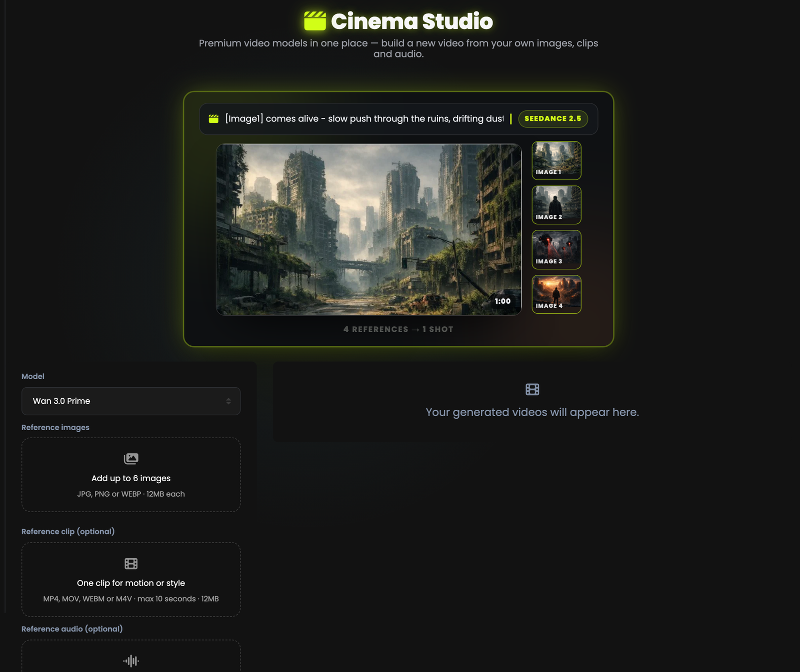
Task: Click 'Your generated videos will appear here.' text
Action: click(532, 412)
